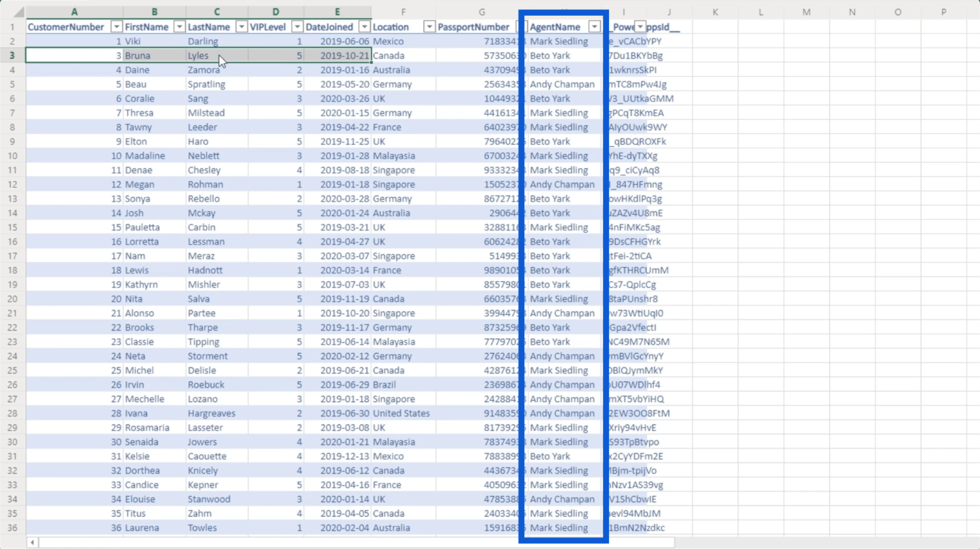The height and width of the screenshot is (549, 980).
Task: Click the AgentName cell in Beau's row
Action: 563,84
